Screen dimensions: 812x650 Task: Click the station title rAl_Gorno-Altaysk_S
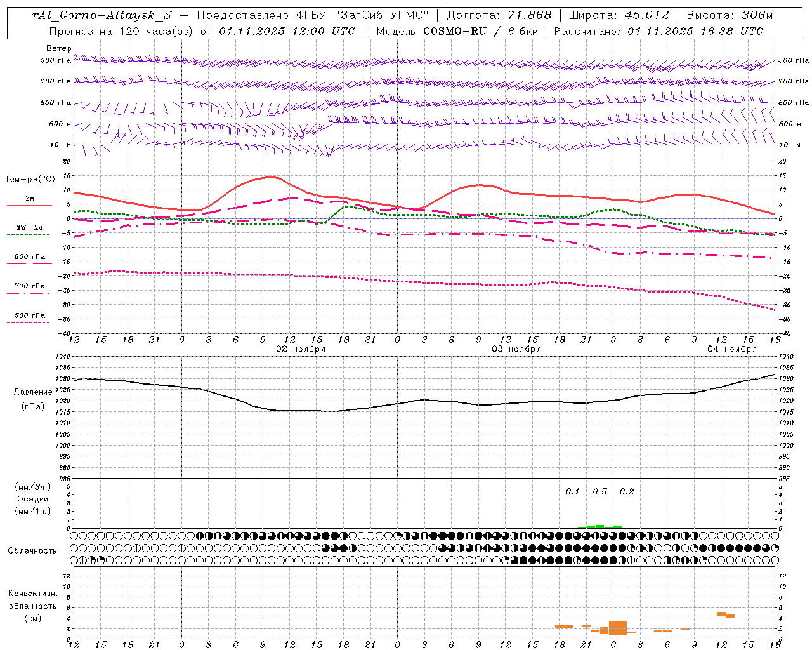coord(102,15)
